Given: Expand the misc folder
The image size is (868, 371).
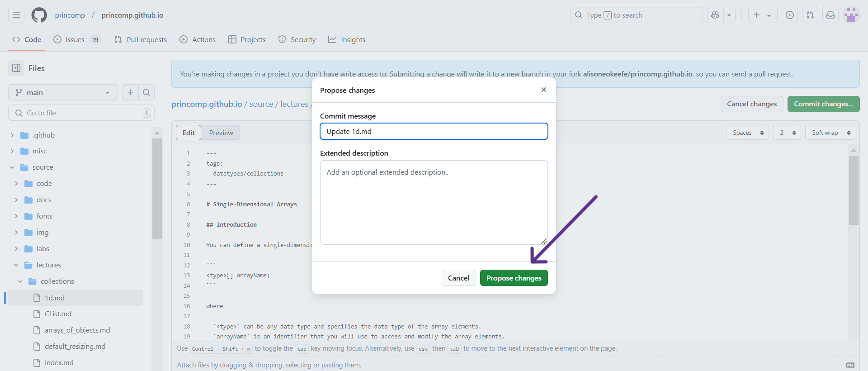Looking at the screenshot, I should pos(12,151).
